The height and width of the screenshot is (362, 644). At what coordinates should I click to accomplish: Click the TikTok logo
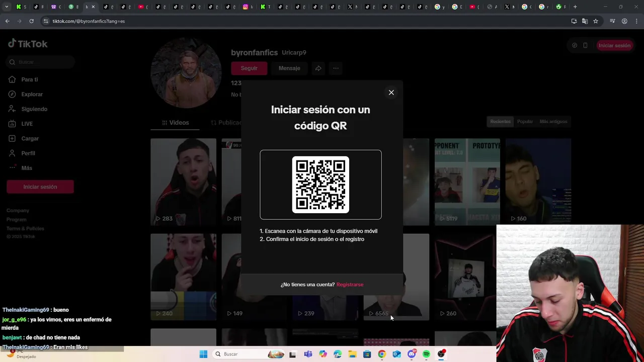click(x=28, y=44)
